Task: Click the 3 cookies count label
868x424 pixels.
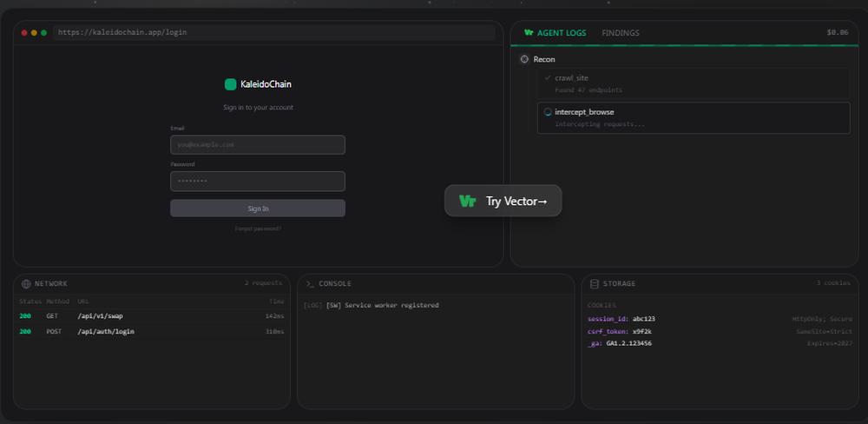Action: [833, 283]
